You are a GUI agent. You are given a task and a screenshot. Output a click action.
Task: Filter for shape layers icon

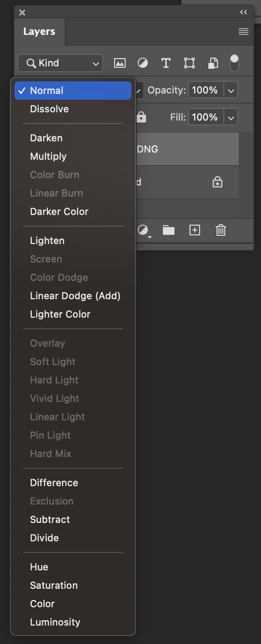[189, 63]
